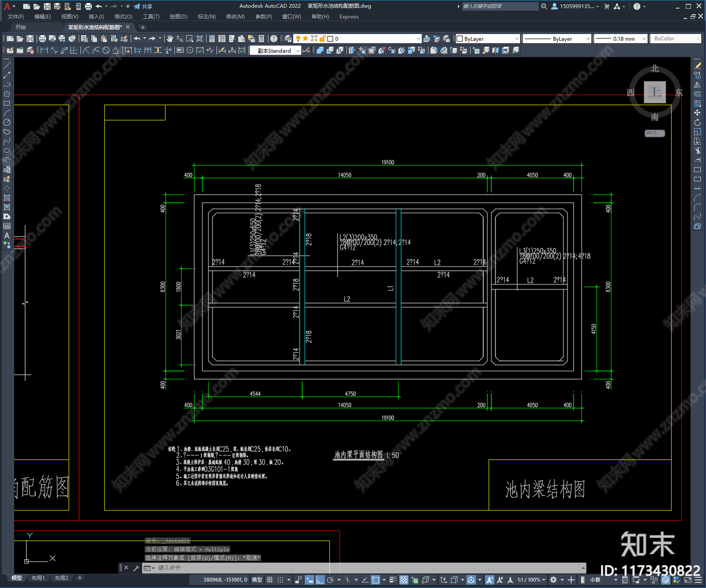Open the 文件(F) menu
Image resolution: width=706 pixels, height=588 pixels.
click(16, 17)
